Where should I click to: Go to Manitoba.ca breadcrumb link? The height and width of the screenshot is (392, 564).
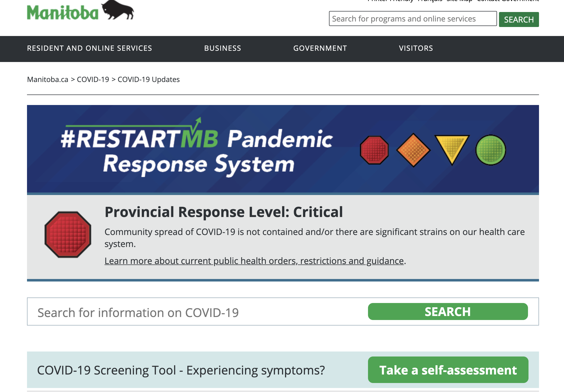(x=47, y=79)
